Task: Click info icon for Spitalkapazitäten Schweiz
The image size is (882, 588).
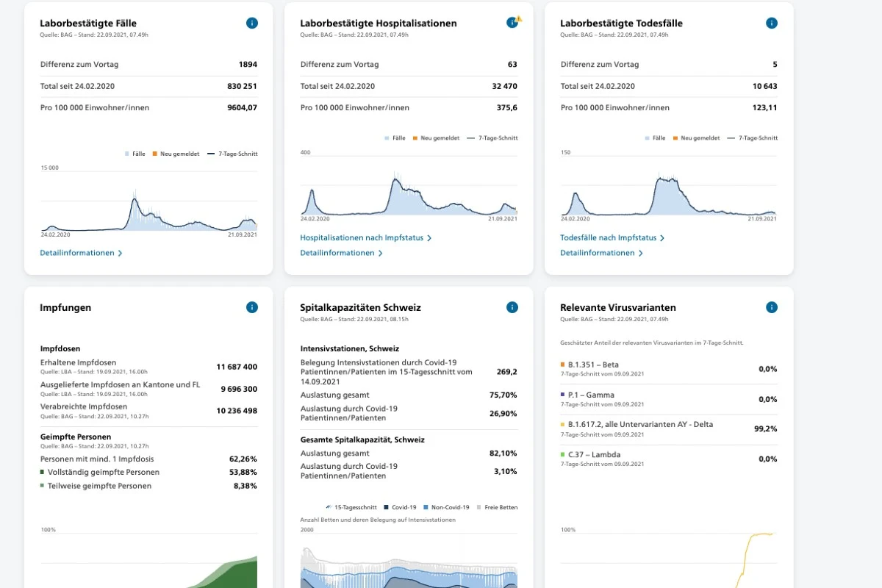Action: (512, 307)
